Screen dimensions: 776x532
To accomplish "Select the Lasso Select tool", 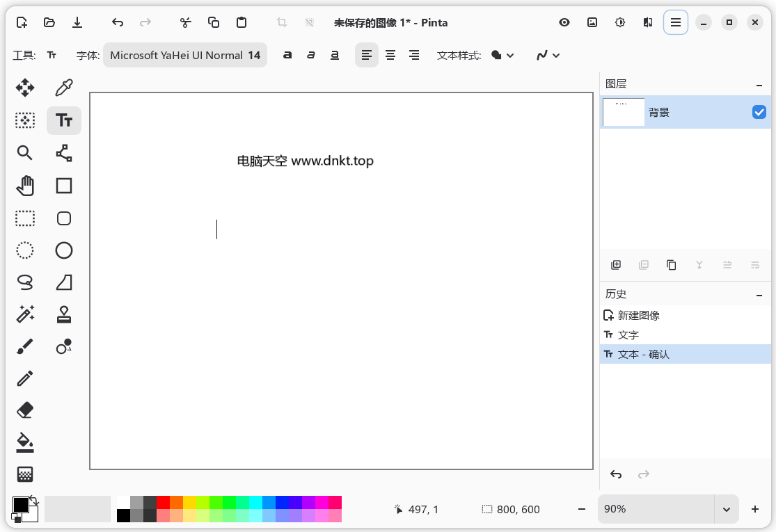I will coord(25,282).
